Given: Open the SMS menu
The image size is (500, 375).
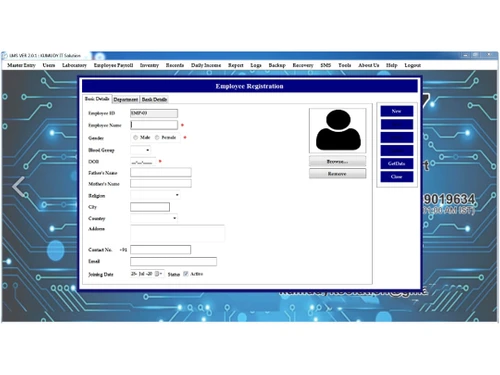Looking at the screenshot, I should tap(326, 65).
